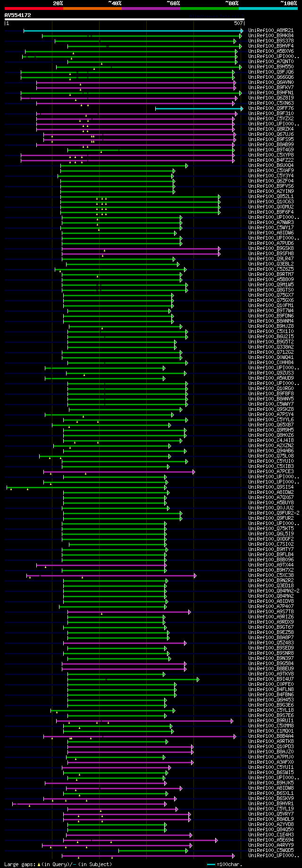Select the UniRef100_B9FBF8 label
The height and width of the screenshot is (868, 302).
pyautogui.click(x=271, y=394)
